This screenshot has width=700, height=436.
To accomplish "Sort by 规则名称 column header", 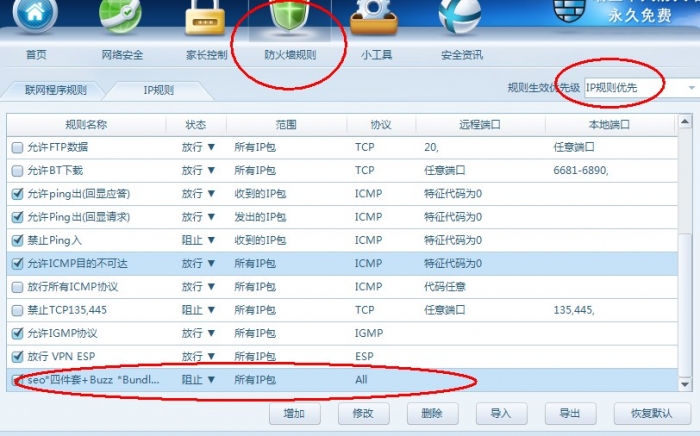I will 86,125.
